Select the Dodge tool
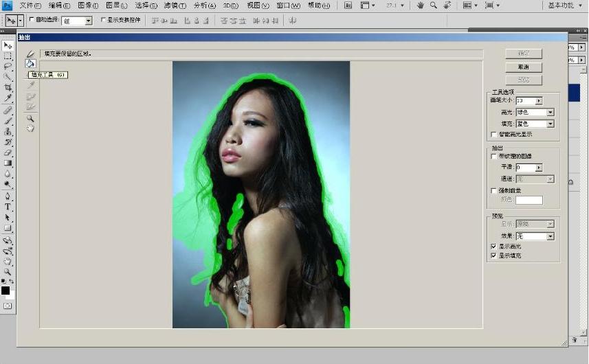Screen dimensions: 589x364 [8, 184]
